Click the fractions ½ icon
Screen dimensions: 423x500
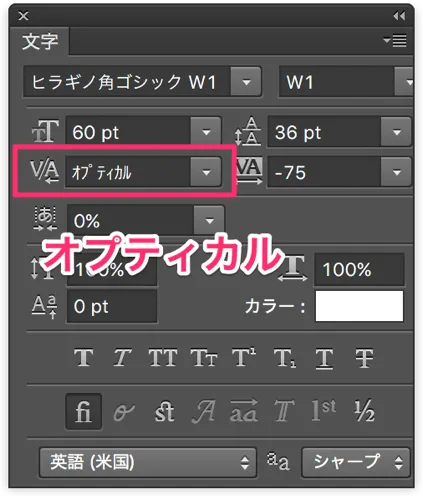pyautogui.click(x=364, y=411)
